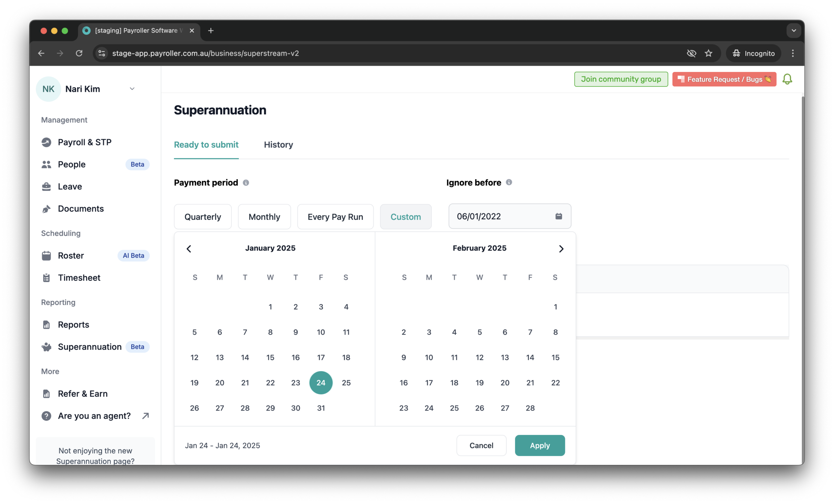This screenshot has width=834, height=504.
Task: Navigate forward past February 2025
Action: [561, 249]
